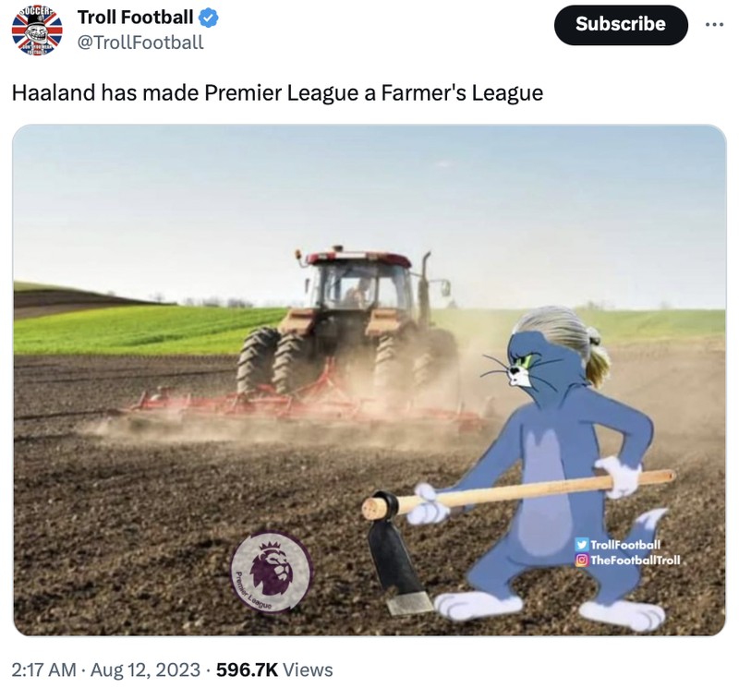Click the Instagram icon in watermark
Viewport: 739px width, 700px height.
tap(582, 561)
